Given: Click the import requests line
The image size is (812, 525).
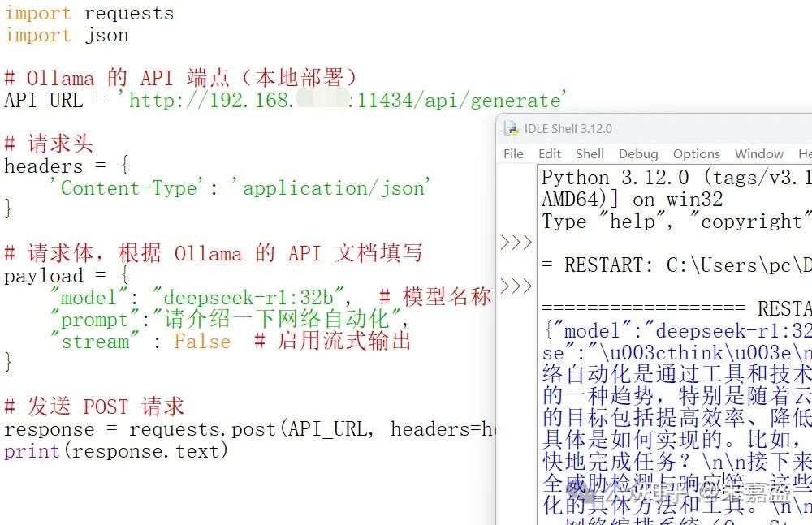Looking at the screenshot, I should [89, 13].
